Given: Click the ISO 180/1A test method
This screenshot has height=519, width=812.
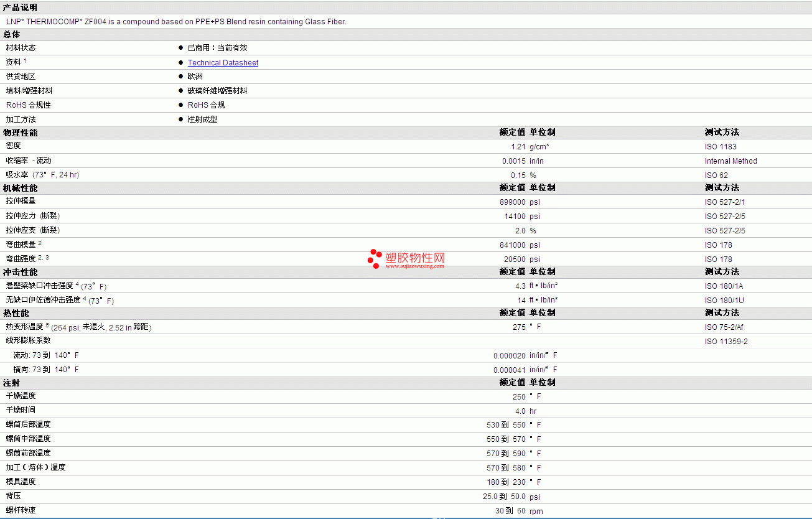Looking at the screenshot, I should point(724,286).
